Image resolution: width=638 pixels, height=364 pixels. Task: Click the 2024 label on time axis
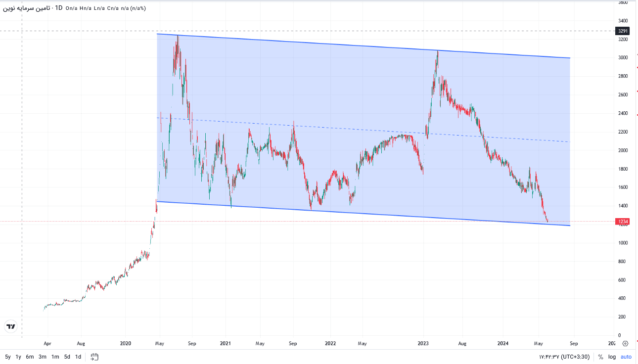[503, 343]
